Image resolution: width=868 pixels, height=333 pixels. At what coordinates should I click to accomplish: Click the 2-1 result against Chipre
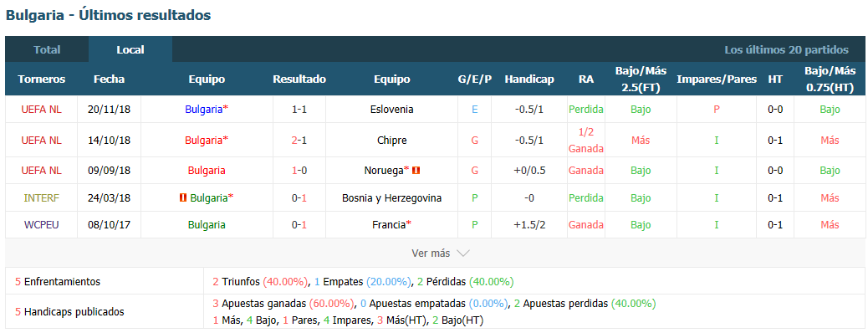click(299, 141)
